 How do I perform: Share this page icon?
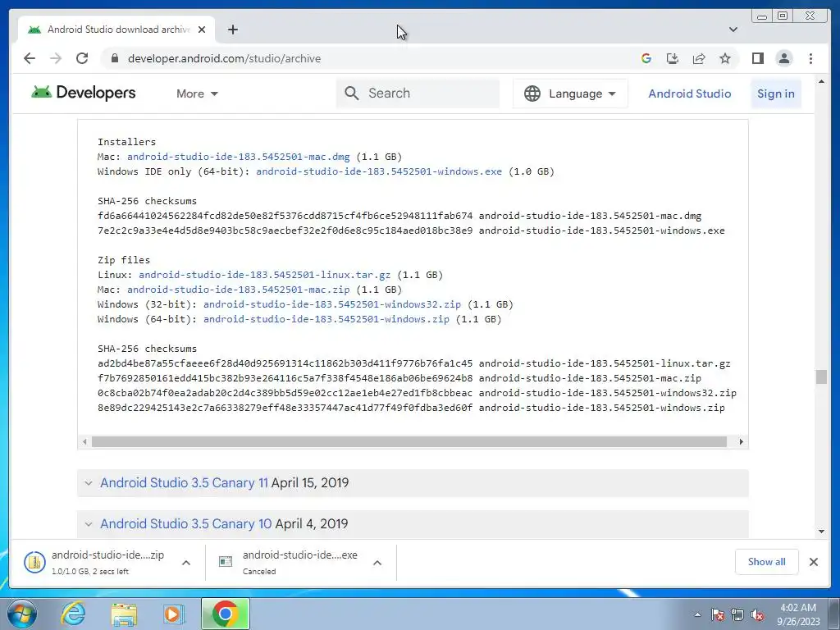pyautogui.click(x=699, y=58)
